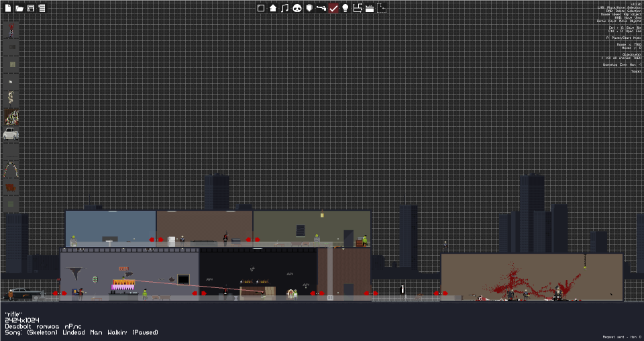Click the 'rifle' selection label

[x=13, y=315]
